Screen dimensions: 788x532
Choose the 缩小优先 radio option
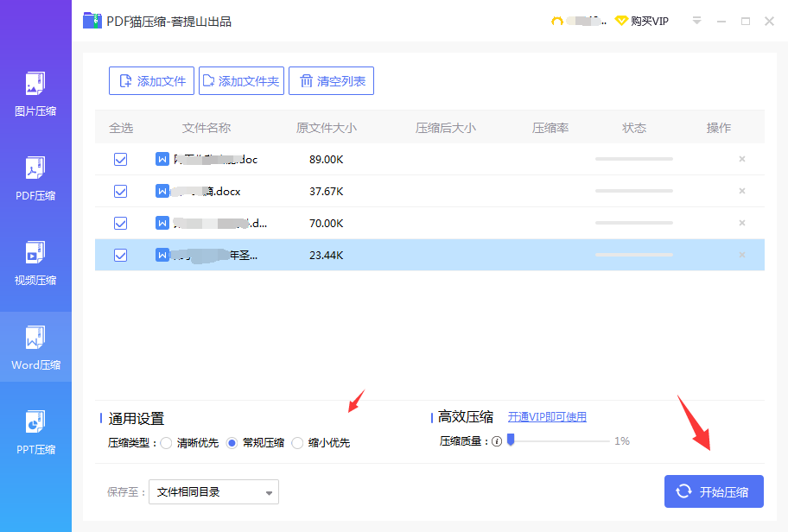point(297,443)
